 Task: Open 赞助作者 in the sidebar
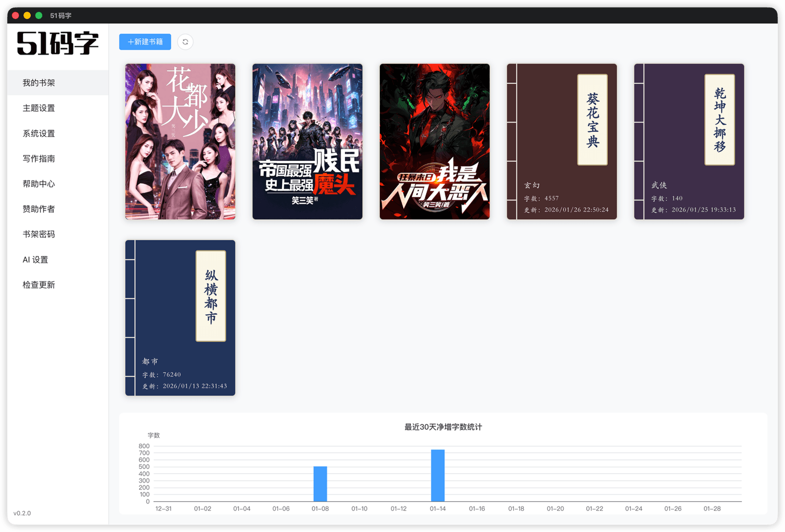(39, 209)
